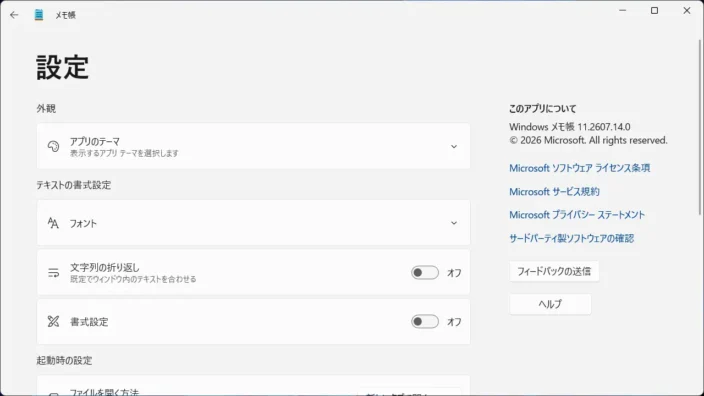The image size is (704, 396).
Task: Maximize the メモ帳 window
Action: pyautogui.click(x=655, y=10)
